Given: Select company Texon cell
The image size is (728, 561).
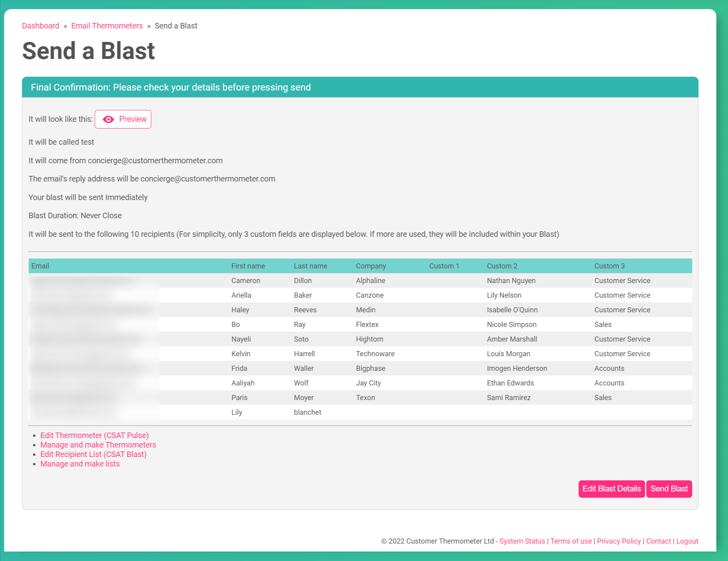Looking at the screenshot, I should tap(365, 398).
